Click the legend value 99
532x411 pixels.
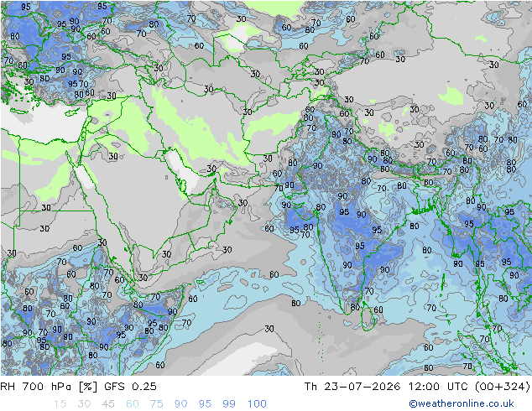click(x=229, y=404)
